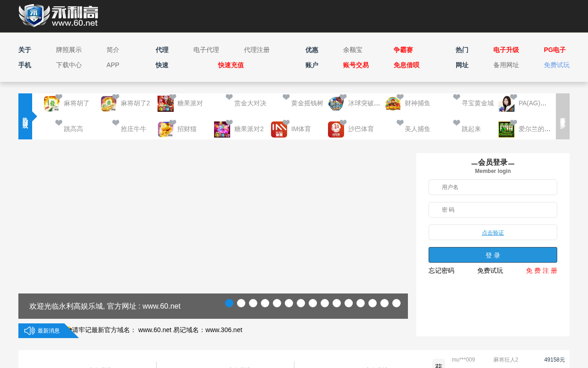The width and height of the screenshot is (588, 368).
Task: Toggle the heart on IM体育
Action: [x=286, y=123]
